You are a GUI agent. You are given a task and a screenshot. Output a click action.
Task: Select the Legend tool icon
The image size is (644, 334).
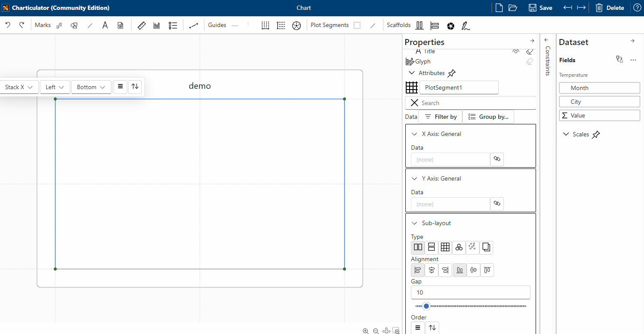173,26
